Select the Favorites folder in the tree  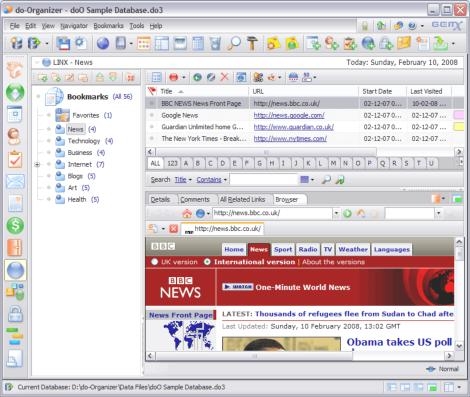point(86,115)
